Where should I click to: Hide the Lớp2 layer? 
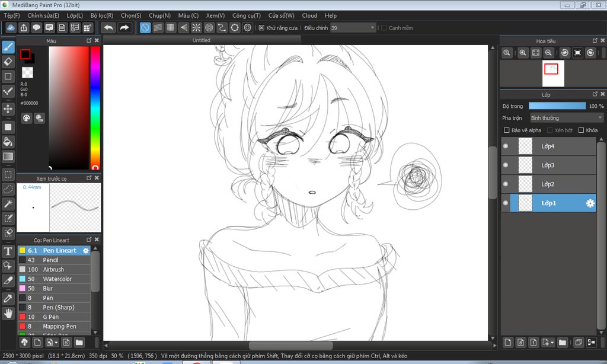coord(506,184)
